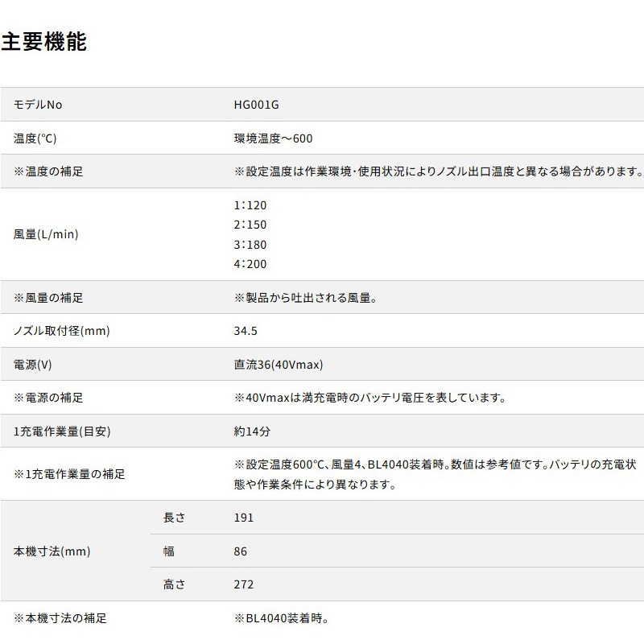This screenshot has width=644, height=644.
Task: Select height value 272
Action: coord(244,584)
